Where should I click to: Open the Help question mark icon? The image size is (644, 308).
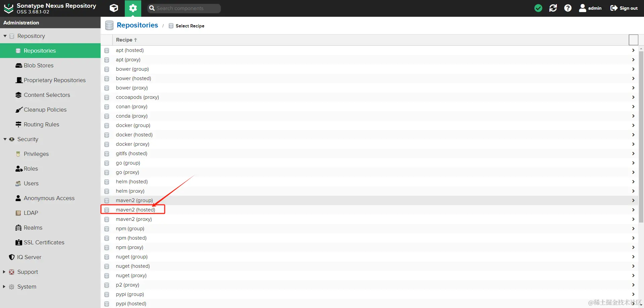point(568,8)
